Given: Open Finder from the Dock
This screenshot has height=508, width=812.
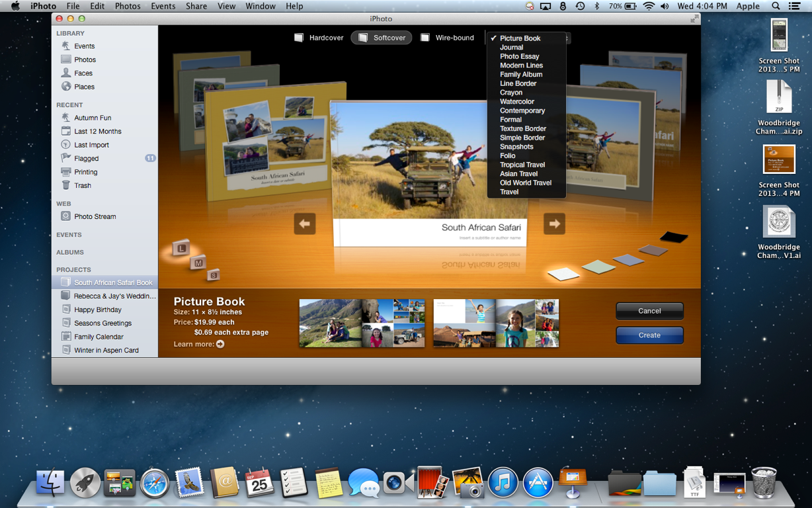Looking at the screenshot, I should (x=50, y=483).
